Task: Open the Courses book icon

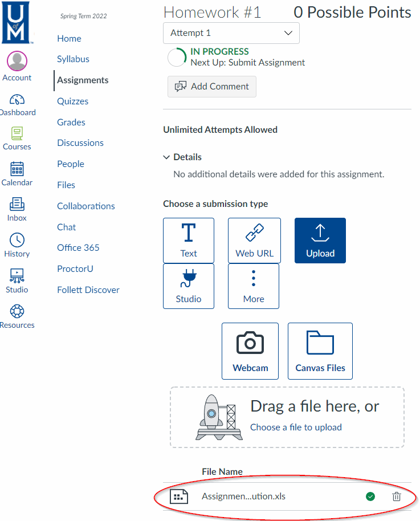Action: [x=17, y=133]
